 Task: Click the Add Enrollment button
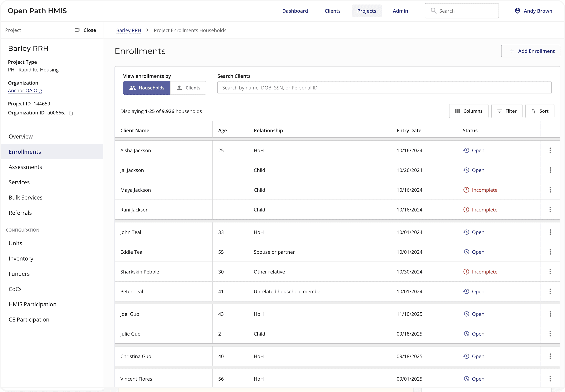coord(531,51)
